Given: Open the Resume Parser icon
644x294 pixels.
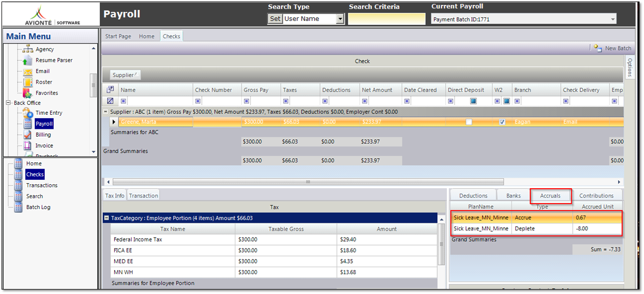Looking at the screenshot, I should pyautogui.click(x=28, y=60).
